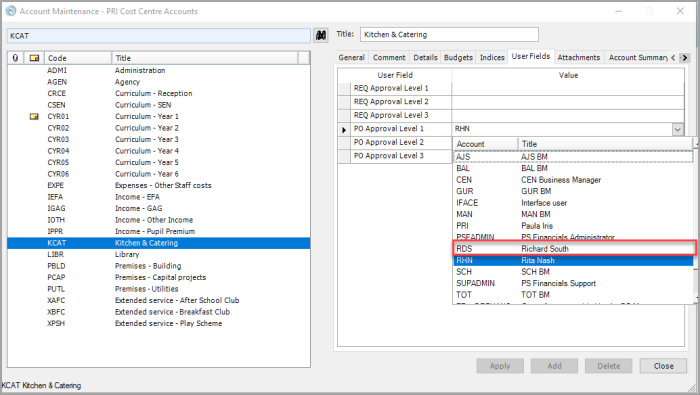Select MAN BM in the dropdown list
The height and width of the screenshot is (395, 700).
pos(574,214)
